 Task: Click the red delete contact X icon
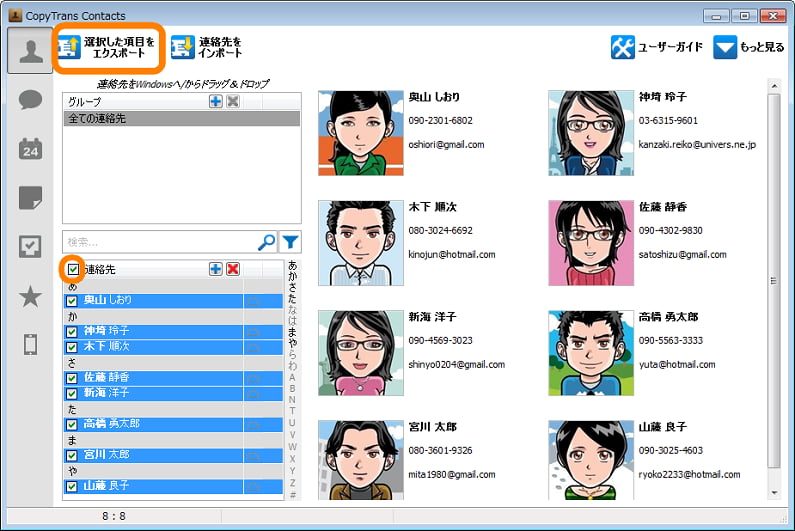click(233, 269)
